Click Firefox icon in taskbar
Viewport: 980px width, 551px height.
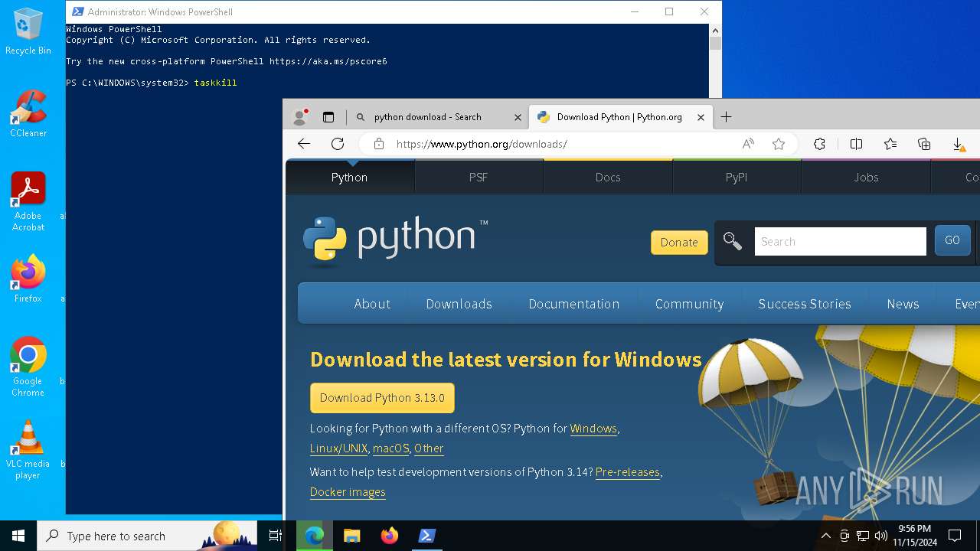390,536
